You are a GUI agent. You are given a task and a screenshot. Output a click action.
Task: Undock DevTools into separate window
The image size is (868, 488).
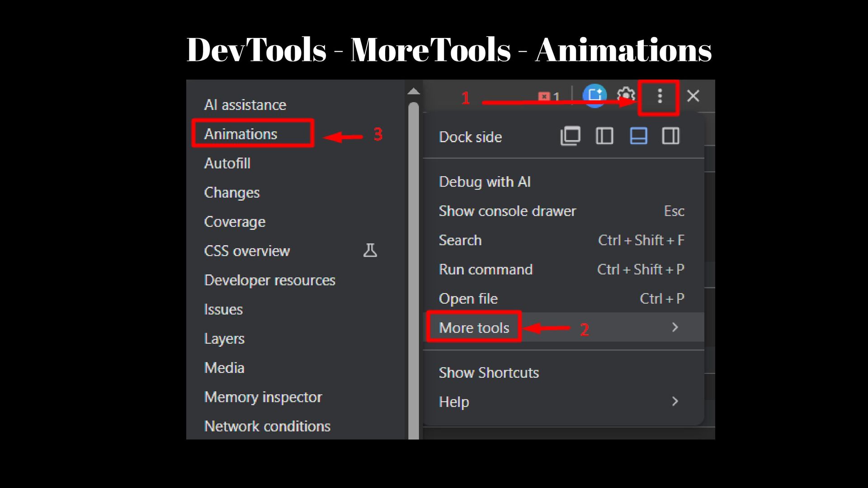tap(570, 136)
